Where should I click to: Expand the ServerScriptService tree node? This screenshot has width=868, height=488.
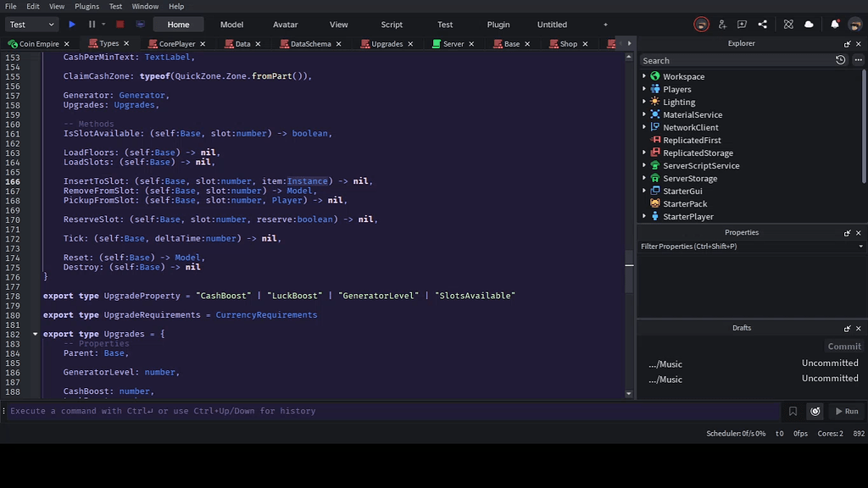(x=644, y=165)
